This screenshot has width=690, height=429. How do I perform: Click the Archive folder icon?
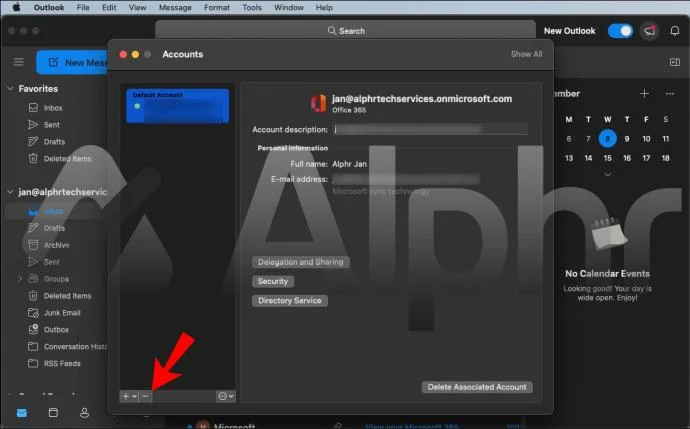click(x=33, y=245)
